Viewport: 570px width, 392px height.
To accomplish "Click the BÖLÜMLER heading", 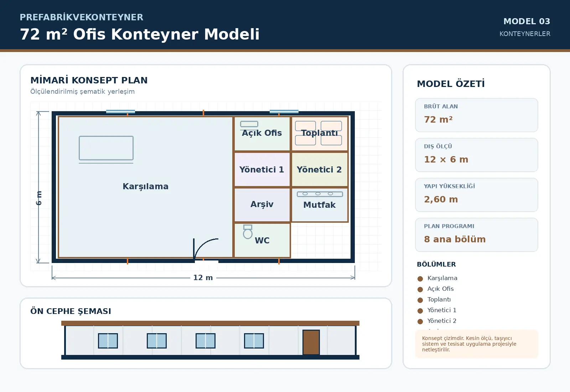I will [x=436, y=264].
